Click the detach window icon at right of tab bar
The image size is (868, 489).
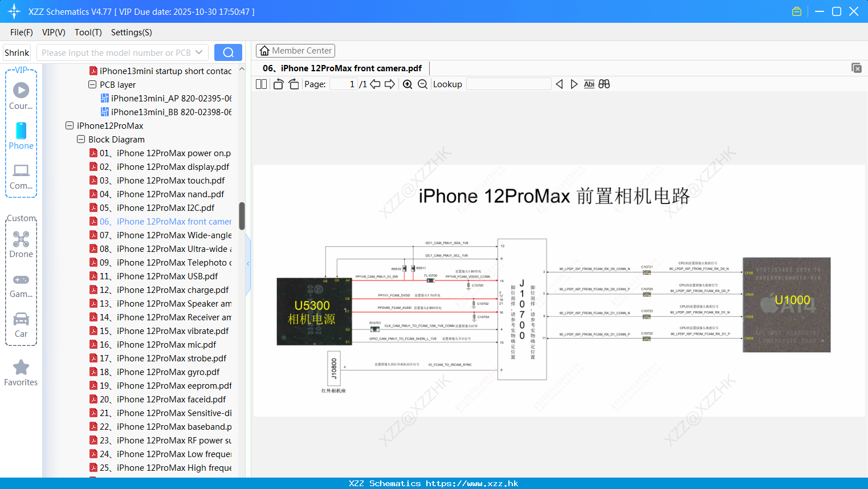857,68
